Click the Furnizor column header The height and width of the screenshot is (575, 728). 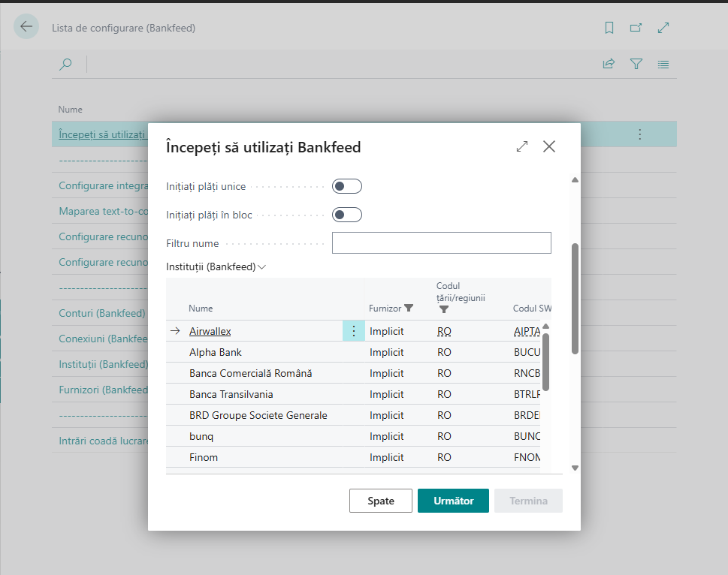[385, 309]
